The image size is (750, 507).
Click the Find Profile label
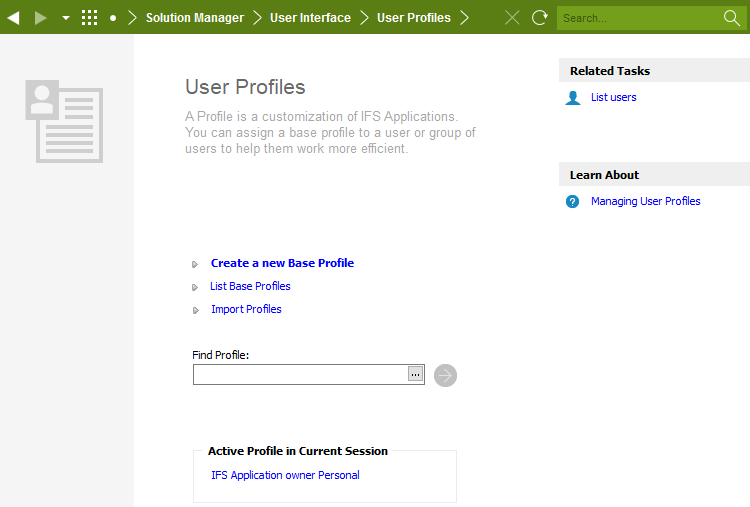(221, 355)
